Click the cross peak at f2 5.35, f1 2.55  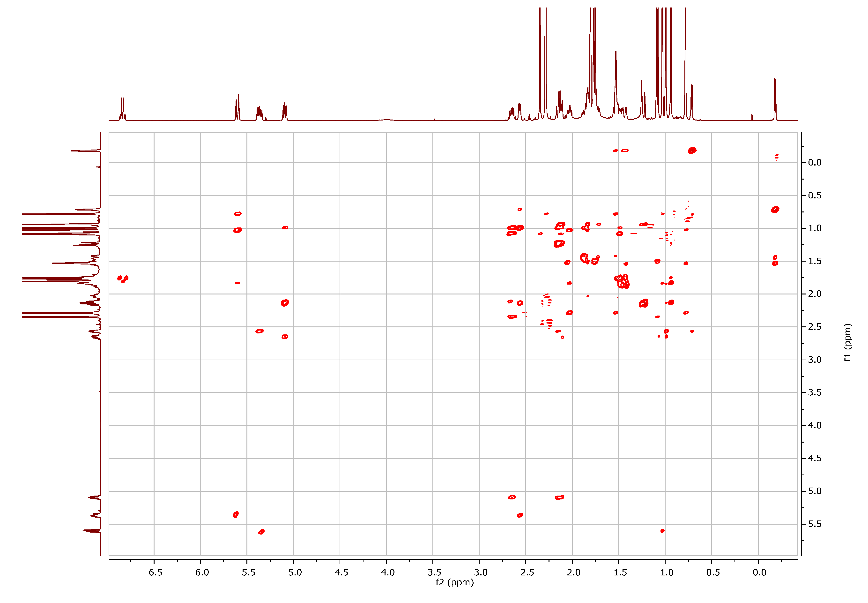click(259, 331)
